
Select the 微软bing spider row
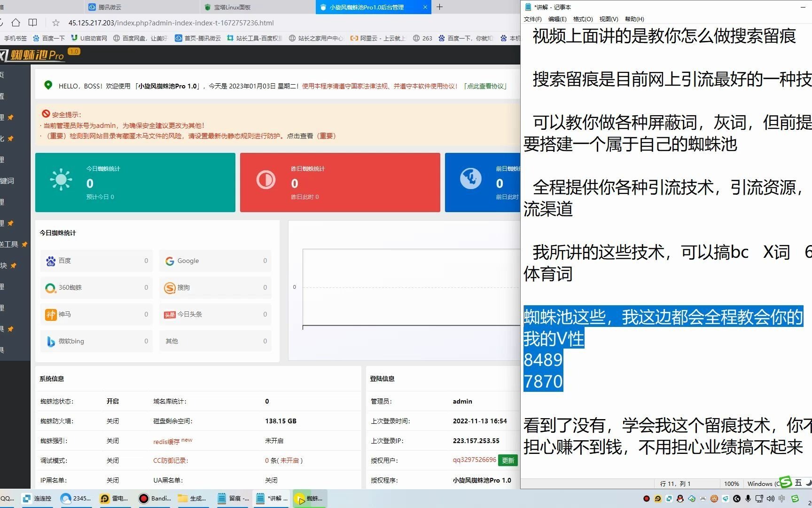(96, 341)
